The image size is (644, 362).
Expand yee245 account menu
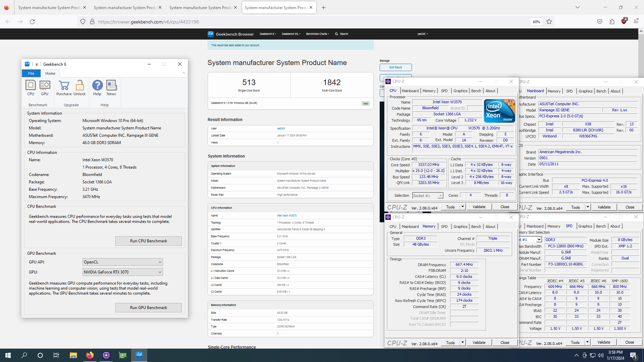pos(423,34)
